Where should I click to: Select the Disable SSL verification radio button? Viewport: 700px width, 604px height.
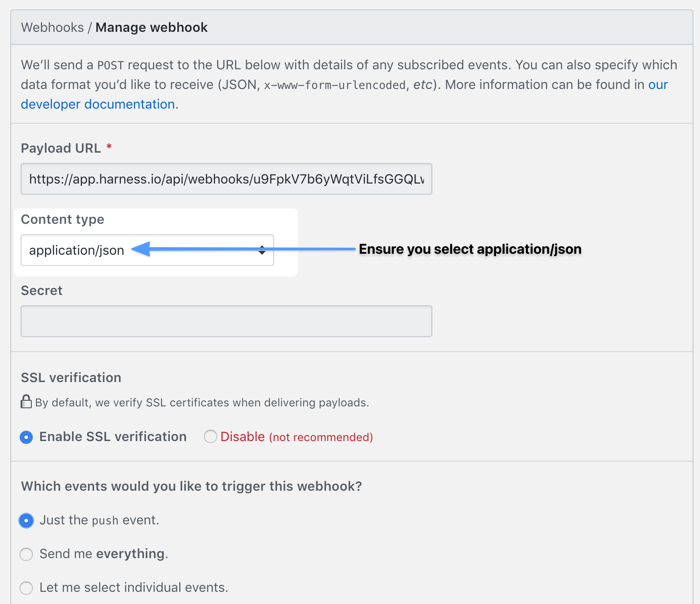[211, 436]
